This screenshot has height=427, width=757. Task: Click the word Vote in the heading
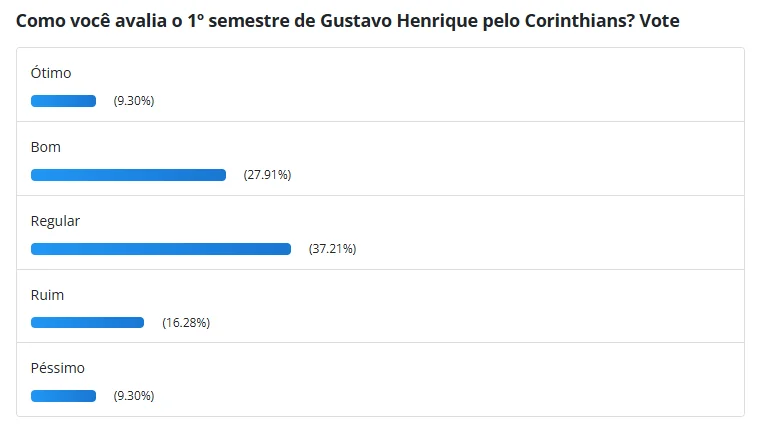pos(659,21)
